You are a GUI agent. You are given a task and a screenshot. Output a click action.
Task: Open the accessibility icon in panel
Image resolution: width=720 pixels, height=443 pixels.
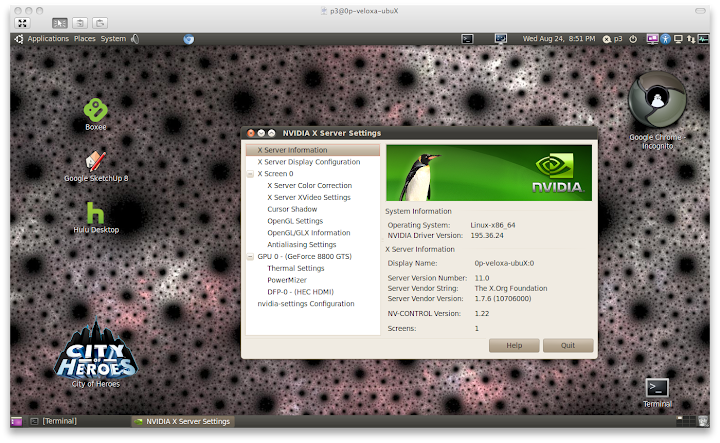[x=665, y=39]
